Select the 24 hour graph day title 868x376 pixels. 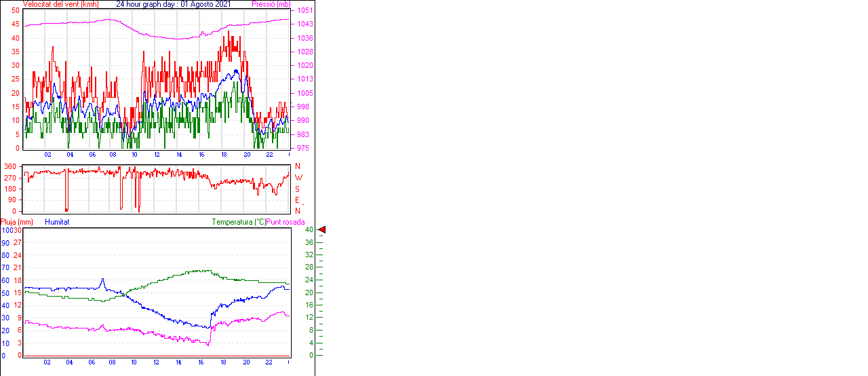point(173,4)
